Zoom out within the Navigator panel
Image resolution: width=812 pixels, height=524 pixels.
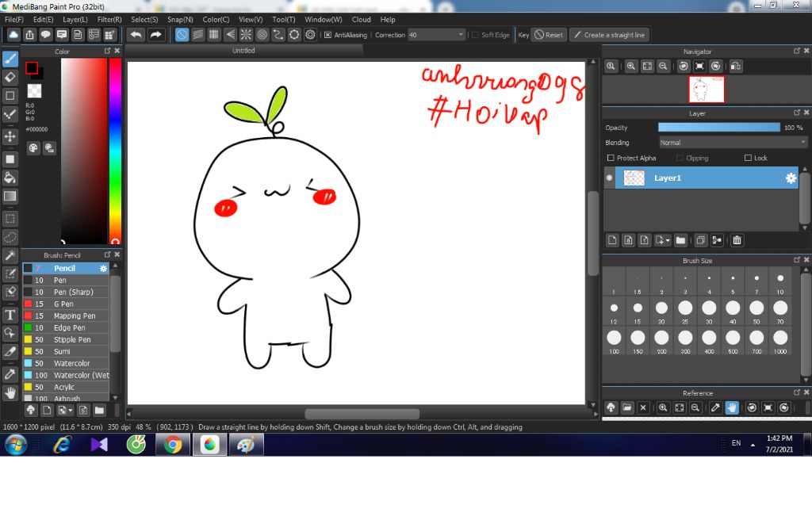click(x=663, y=66)
